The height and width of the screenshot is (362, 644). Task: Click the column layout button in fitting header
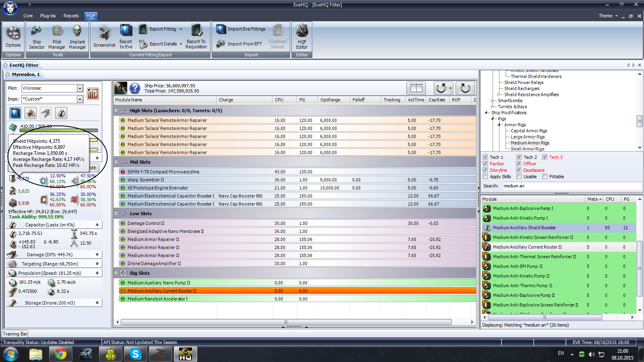click(x=416, y=88)
